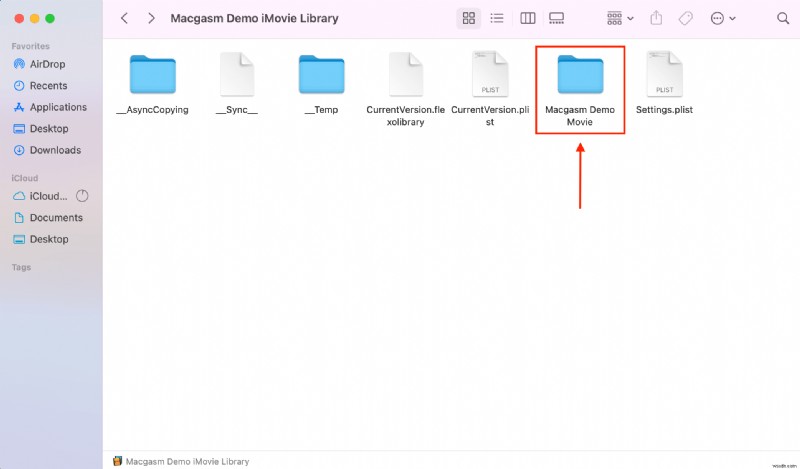Viewport: 800px width, 469px height.
Task: Click the __AsyncCopying name label
Action: 153,110
